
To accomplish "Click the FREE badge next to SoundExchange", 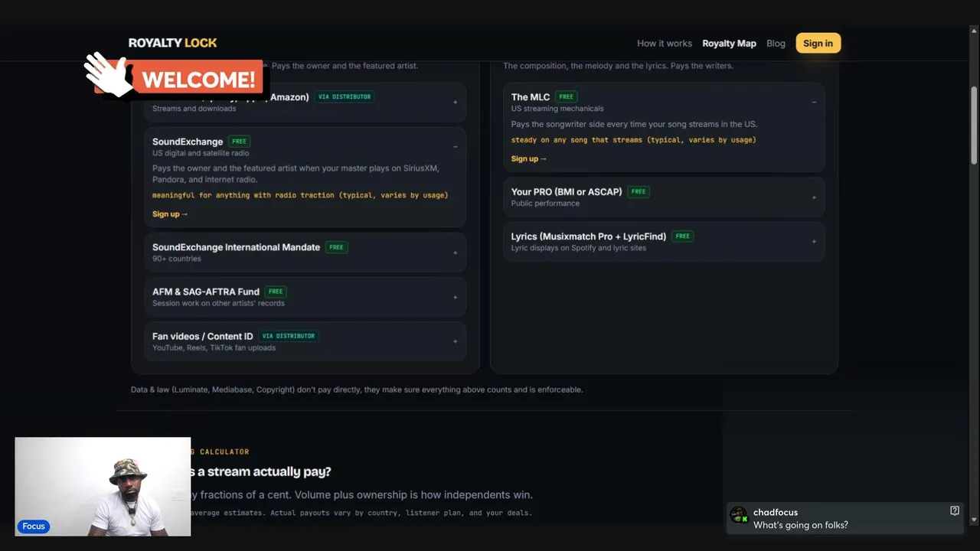I will [240, 142].
